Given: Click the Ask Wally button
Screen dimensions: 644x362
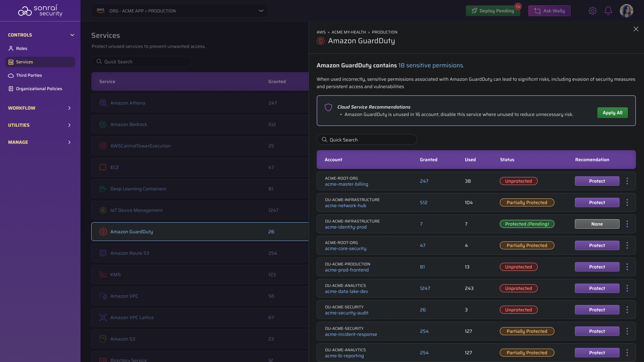Looking at the screenshot, I should 549,11.
